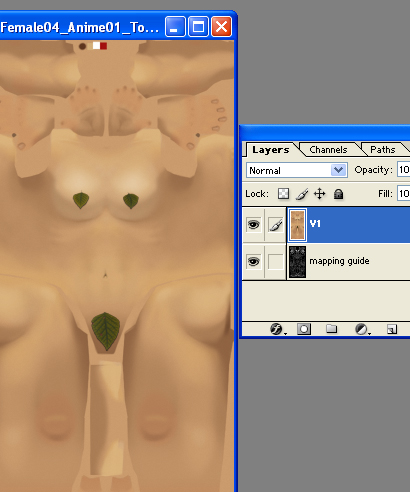Select the V1 layer thumbnail
Image resolution: width=410 pixels, height=492 pixels.
pyautogui.click(x=297, y=225)
